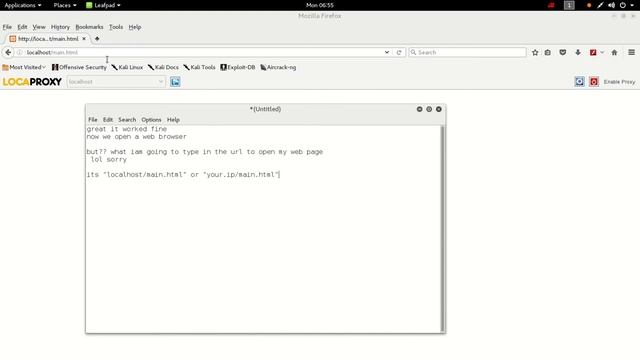This screenshot has height=360, width=640.
Task: Open Kali Linux bookmark
Action: pyautogui.click(x=127, y=67)
